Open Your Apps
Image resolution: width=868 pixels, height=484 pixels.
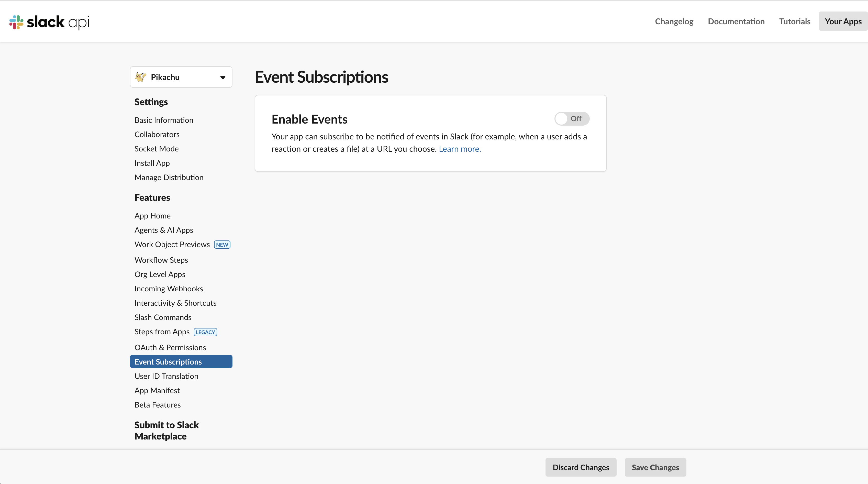[843, 21]
